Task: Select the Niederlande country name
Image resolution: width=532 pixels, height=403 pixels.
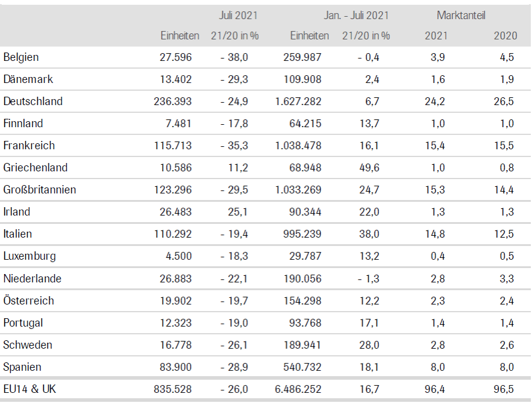Action: (32, 278)
